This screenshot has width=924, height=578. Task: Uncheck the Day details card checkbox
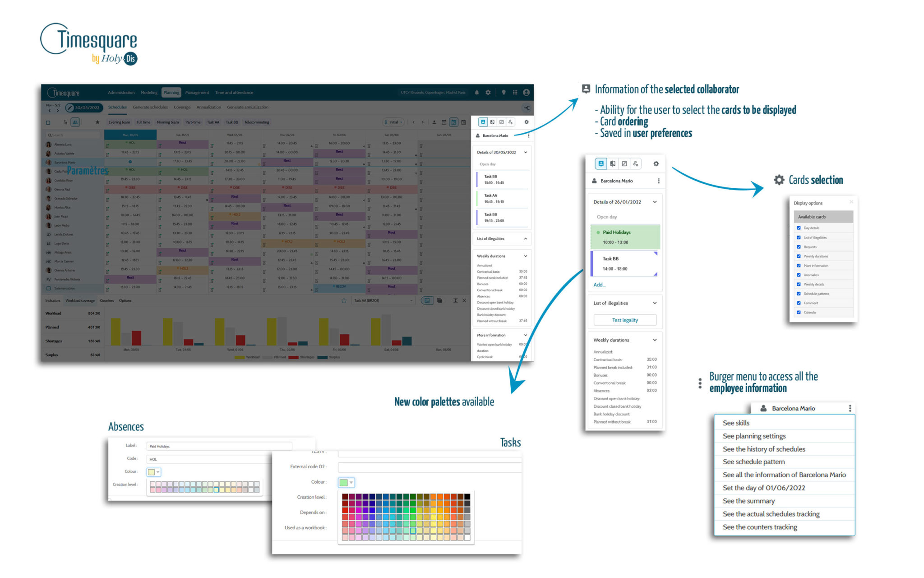pyautogui.click(x=799, y=228)
